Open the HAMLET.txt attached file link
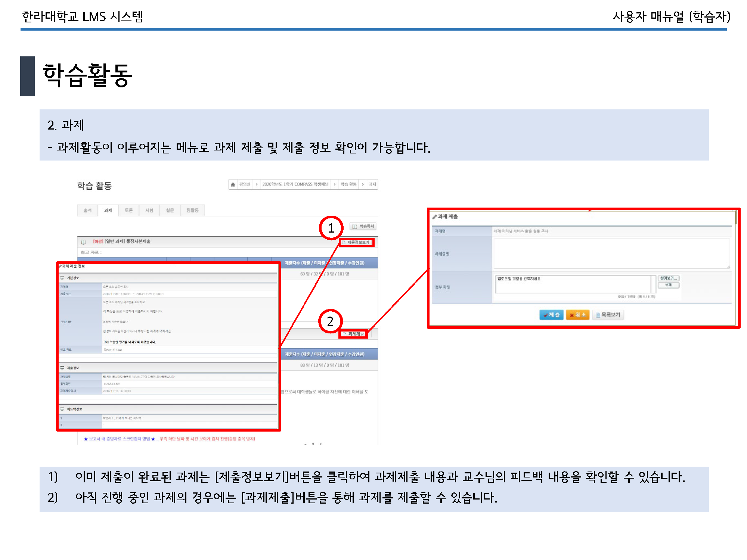This screenshot has height=560, width=747. (112, 384)
